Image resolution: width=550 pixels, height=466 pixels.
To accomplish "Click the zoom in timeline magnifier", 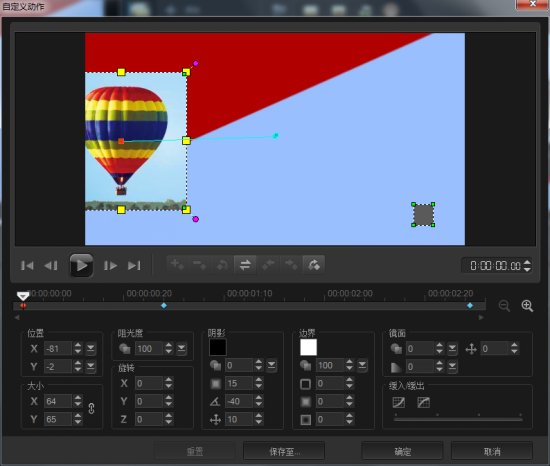I will click(x=527, y=306).
